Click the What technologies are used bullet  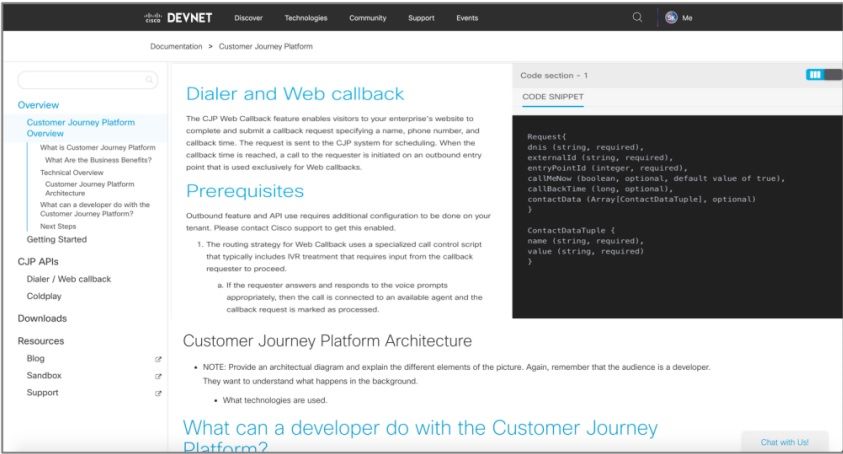pos(275,400)
